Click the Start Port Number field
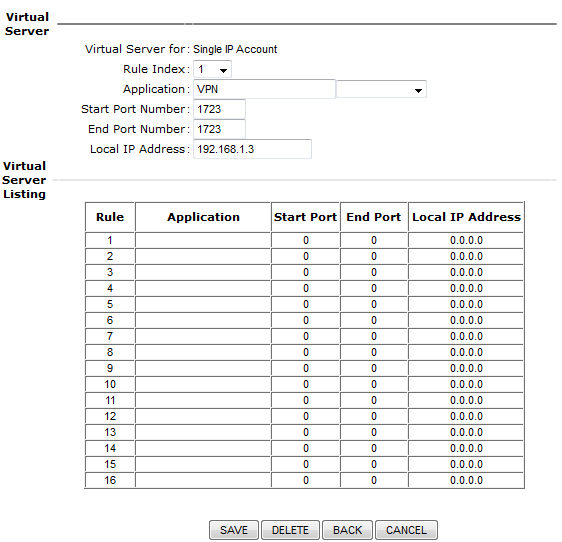This screenshot has width=562, height=542. coord(219,109)
